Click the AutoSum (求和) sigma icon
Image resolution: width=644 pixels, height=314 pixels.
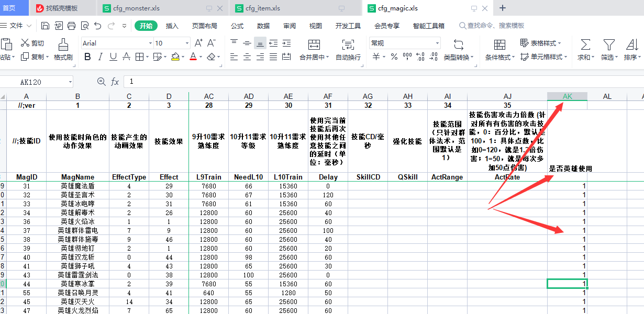tap(585, 45)
